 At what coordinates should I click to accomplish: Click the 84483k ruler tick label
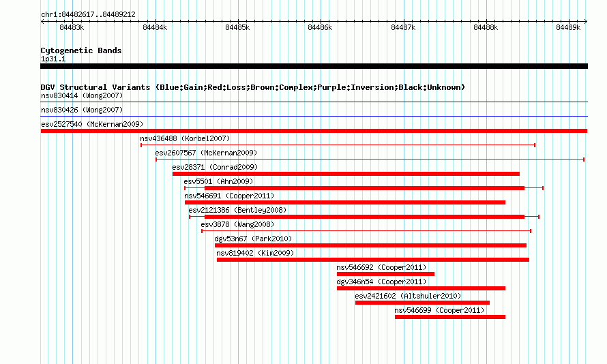(x=72, y=27)
